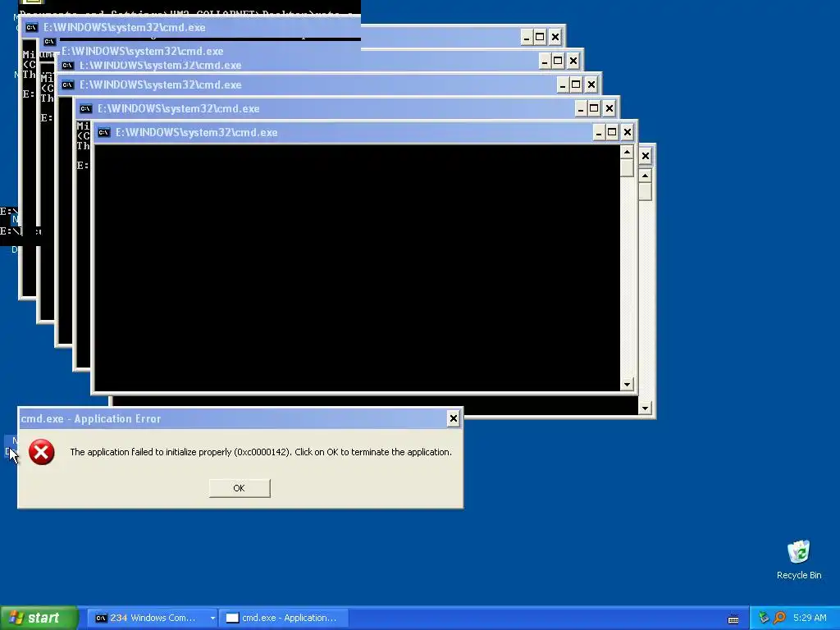Click the frontmost cmd window scrollbar thumb
This screenshot has width=840, height=630.
[627, 167]
